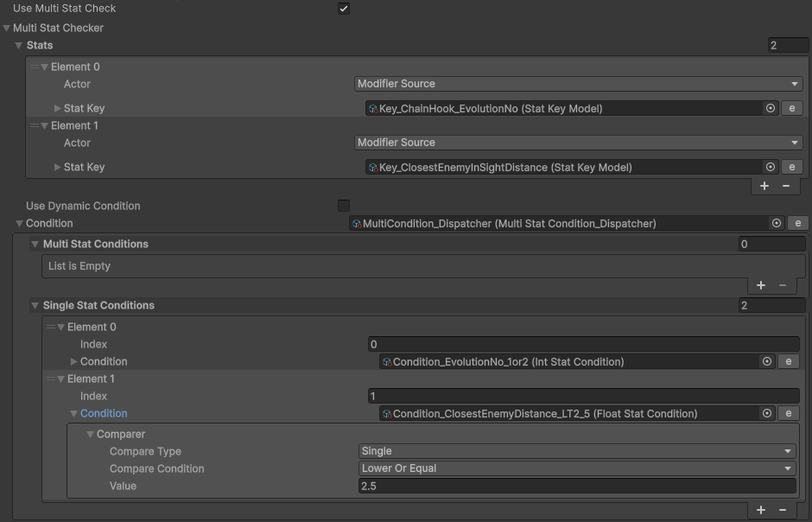This screenshot has height=522, width=812.
Task: Open Compare Condition dropdown Lower Or Equal
Action: pyautogui.click(x=577, y=468)
